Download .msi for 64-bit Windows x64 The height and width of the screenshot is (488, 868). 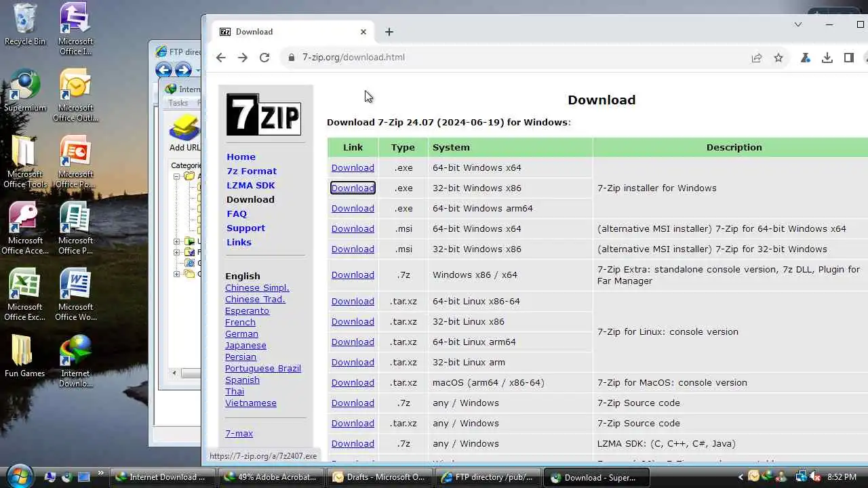tap(353, 228)
